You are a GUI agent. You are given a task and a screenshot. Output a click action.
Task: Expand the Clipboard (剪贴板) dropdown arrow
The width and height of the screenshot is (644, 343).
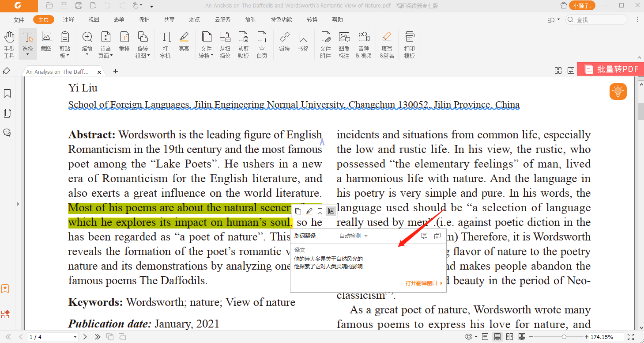coord(68,56)
